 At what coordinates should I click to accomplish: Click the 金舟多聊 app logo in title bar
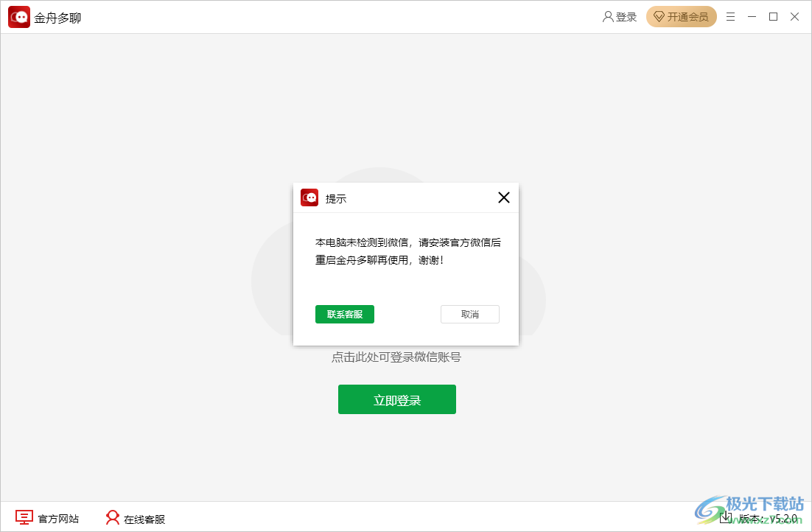pos(19,17)
